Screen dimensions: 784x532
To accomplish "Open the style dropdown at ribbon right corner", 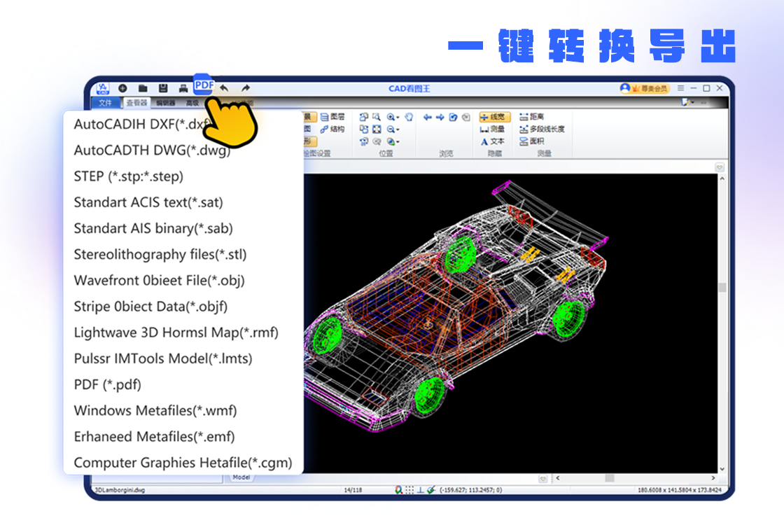I will click(689, 102).
